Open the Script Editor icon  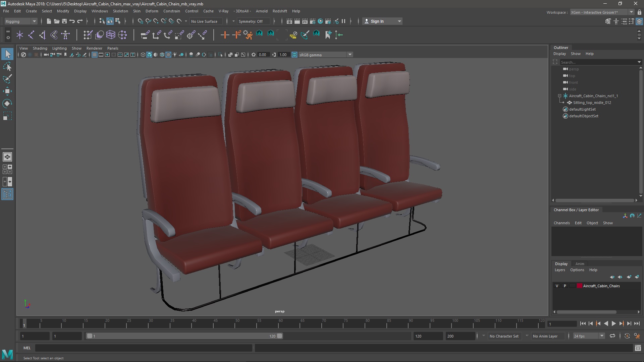coord(638,348)
